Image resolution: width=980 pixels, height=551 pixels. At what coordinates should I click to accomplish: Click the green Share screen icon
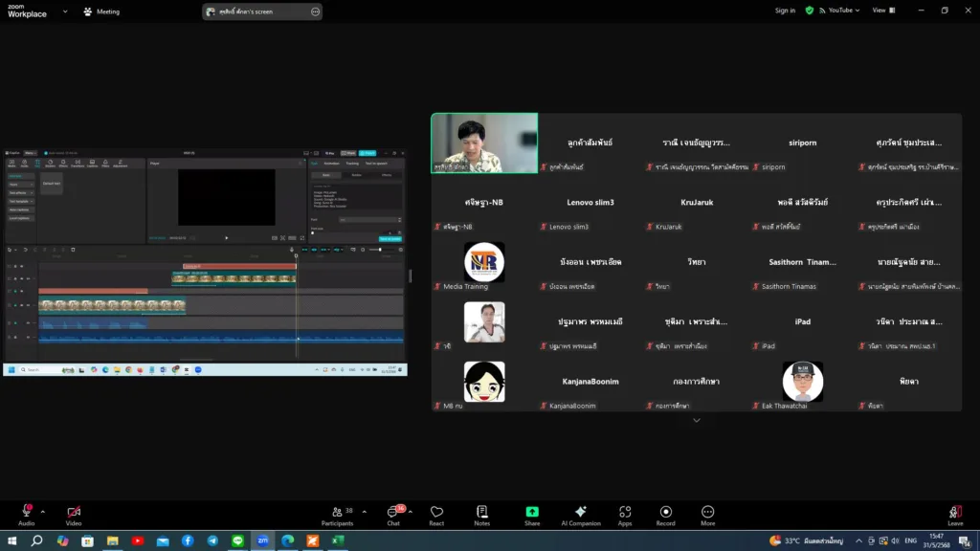[x=532, y=515]
